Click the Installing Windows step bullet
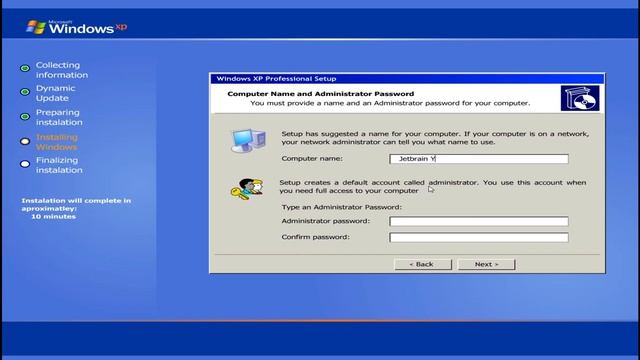 pyautogui.click(x=25, y=141)
